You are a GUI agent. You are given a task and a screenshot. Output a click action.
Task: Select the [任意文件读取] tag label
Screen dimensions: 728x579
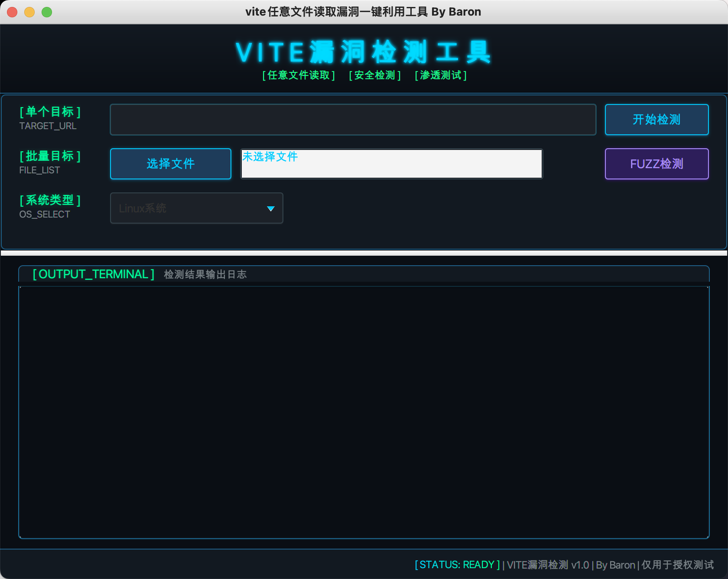click(x=299, y=75)
